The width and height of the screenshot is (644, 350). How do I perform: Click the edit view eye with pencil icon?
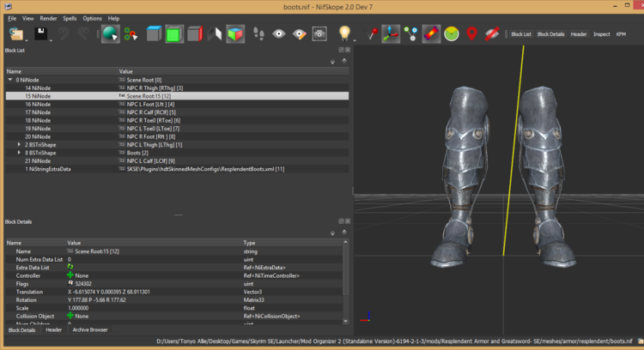pos(300,34)
